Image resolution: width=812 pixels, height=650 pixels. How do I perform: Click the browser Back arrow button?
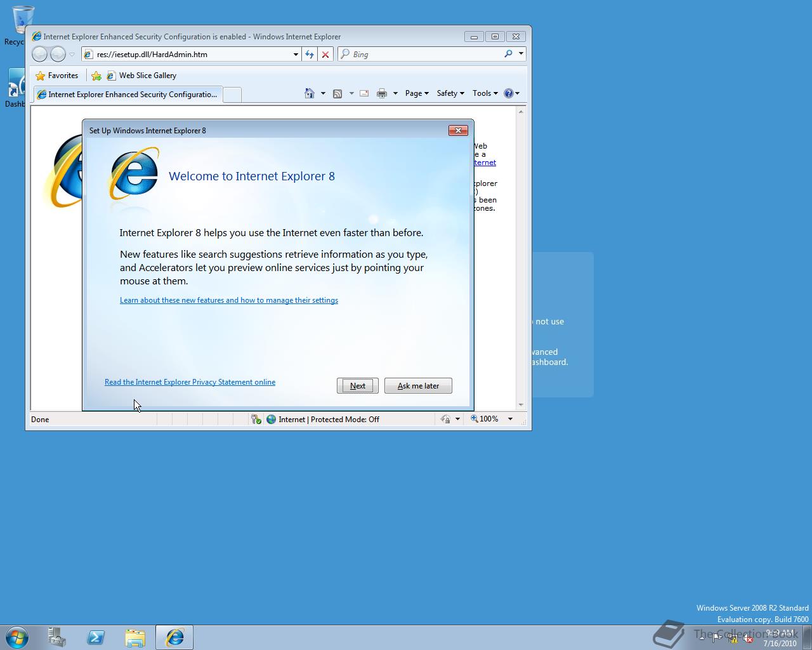point(39,54)
